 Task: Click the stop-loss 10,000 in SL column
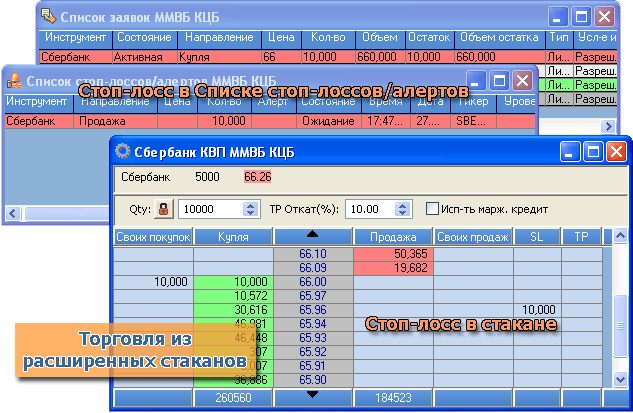coord(538,310)
